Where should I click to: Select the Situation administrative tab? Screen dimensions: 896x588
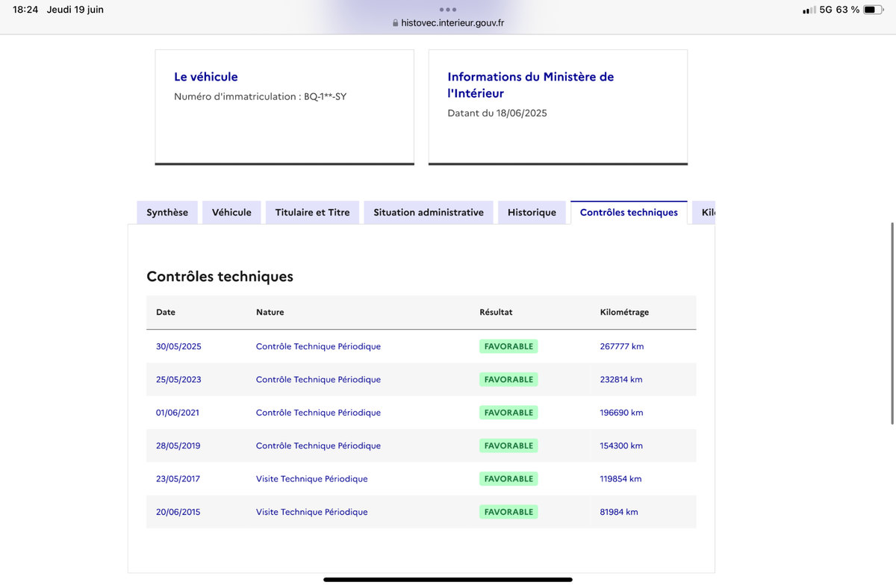429,213
